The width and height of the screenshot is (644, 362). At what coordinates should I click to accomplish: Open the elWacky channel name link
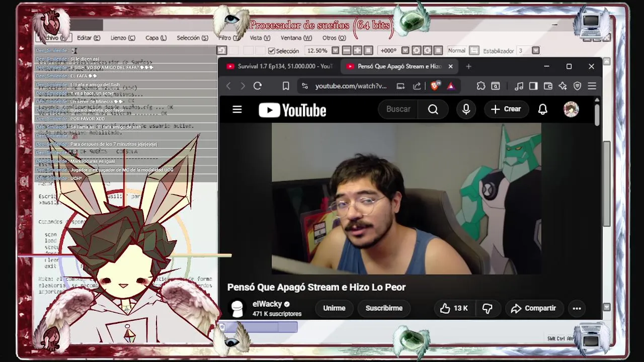point(267,304)
